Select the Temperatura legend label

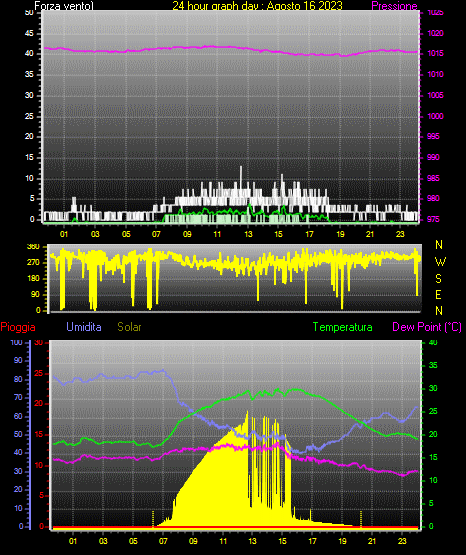[x=342, y=327]
